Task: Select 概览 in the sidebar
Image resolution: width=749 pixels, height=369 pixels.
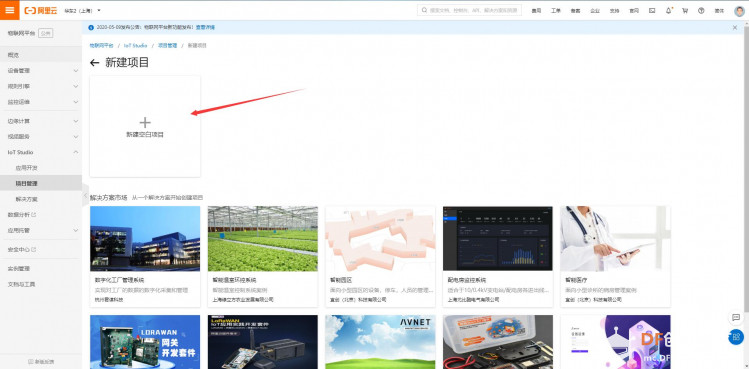Action: pos(41,55)
